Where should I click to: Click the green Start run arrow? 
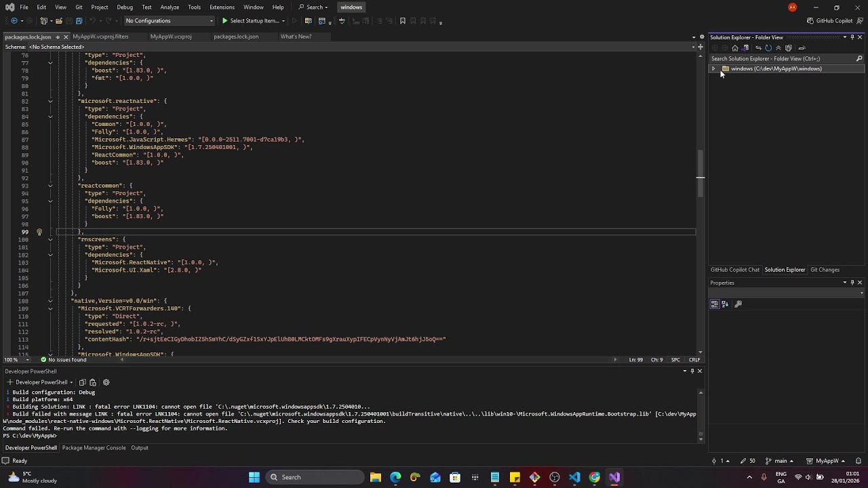[x=225, y=21]
